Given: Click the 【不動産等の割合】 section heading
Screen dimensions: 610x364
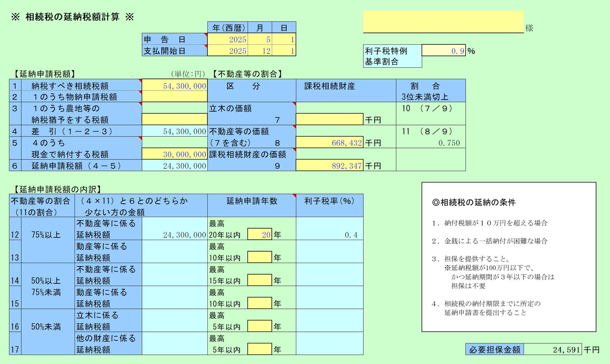Looking at the screenshot, I should pyautogui.click(x=247, y=74).
